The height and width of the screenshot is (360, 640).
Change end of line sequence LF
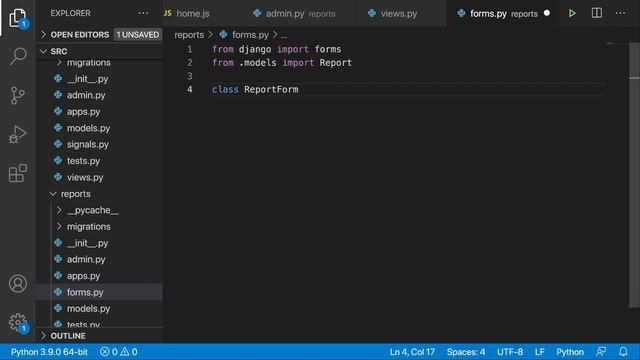click(539, 352)
